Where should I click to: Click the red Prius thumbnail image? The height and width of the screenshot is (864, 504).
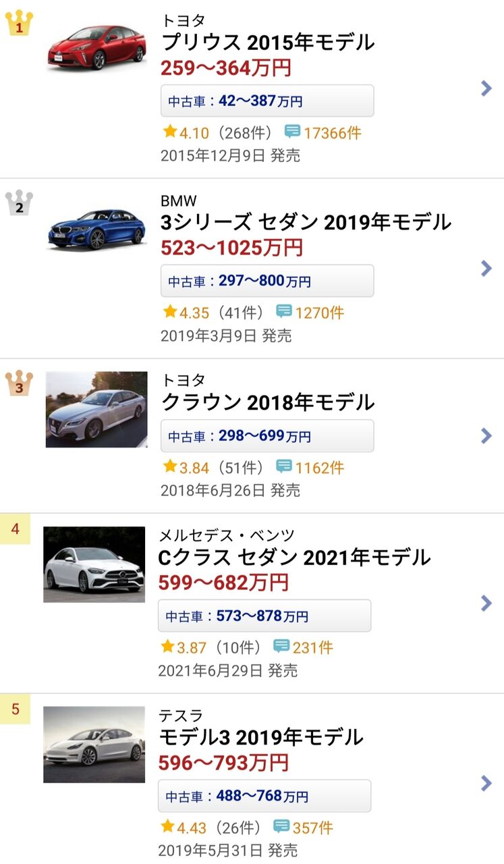[96, 47]
